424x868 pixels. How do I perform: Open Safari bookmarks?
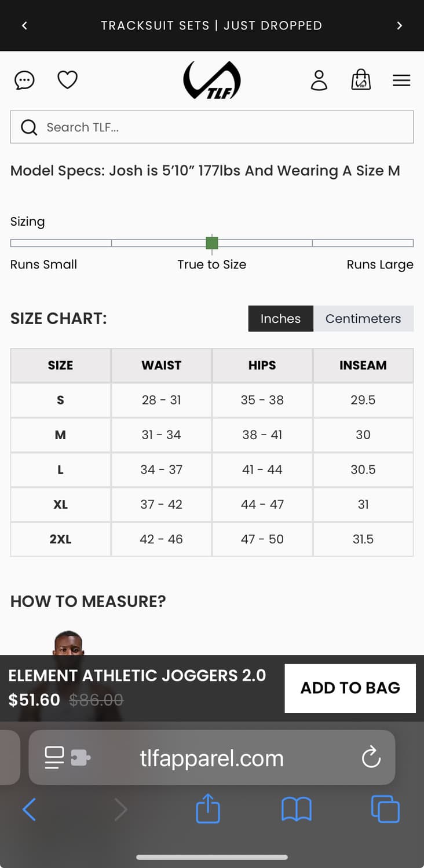[x=297, y=809]
